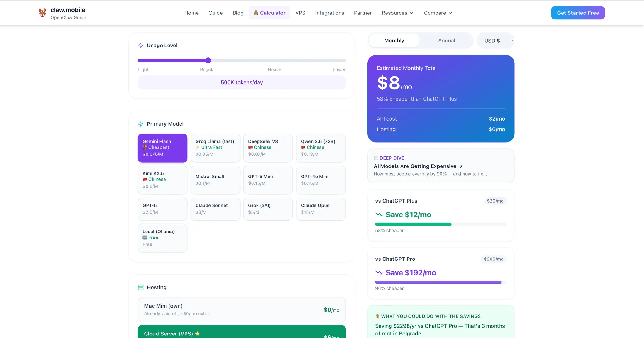The image size is (644, 338).
Task: Expand the Compare menu
Action: click(x=438, y=13)
